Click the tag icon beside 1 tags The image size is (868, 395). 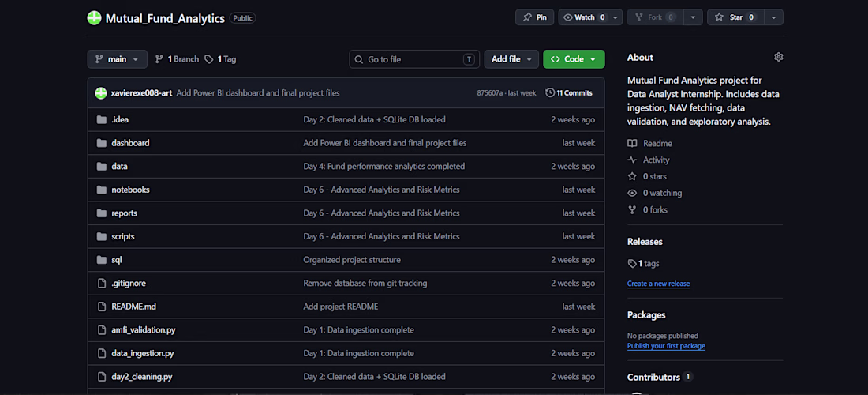tap(632, 264)
